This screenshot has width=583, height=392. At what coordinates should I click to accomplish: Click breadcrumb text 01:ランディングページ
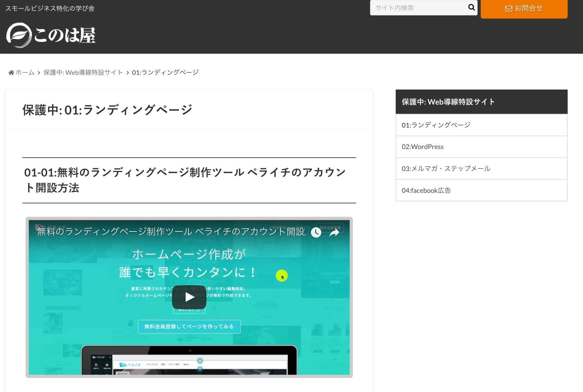165,73
